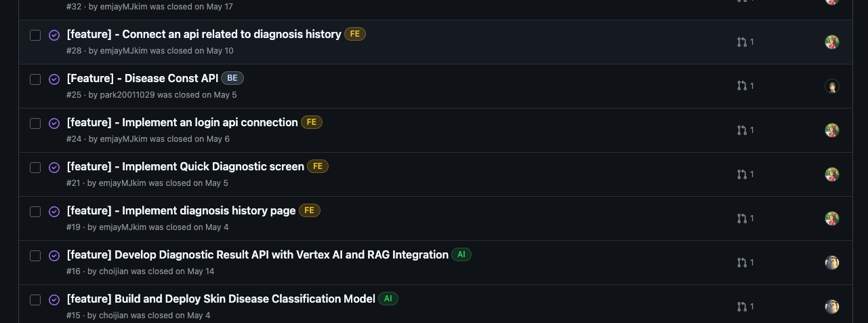Filter by BE label on Disease Const API
The image size is (868, 323).
coord(232,78)
